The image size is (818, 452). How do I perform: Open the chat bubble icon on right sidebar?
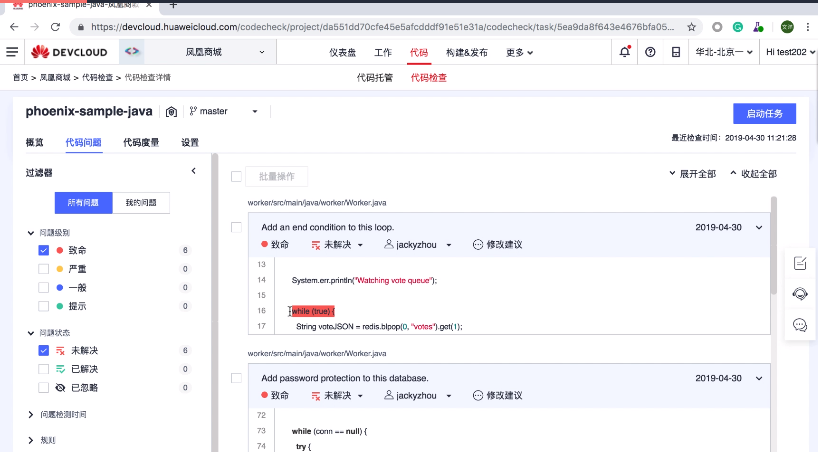click(x=800, y=325)
